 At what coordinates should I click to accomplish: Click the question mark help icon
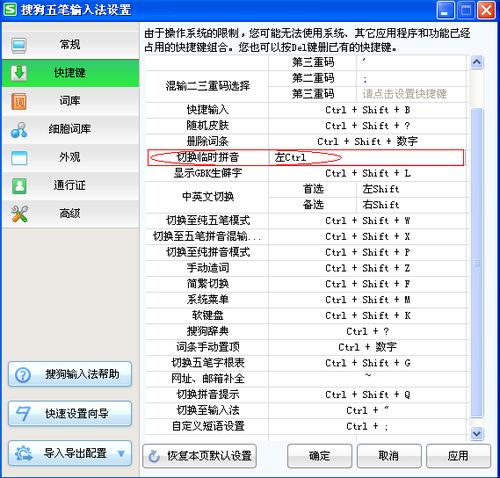click(23, 375)
